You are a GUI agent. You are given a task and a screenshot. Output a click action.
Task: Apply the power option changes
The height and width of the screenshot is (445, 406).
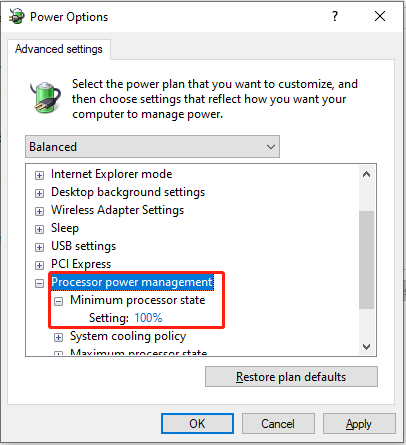[359, 424]
